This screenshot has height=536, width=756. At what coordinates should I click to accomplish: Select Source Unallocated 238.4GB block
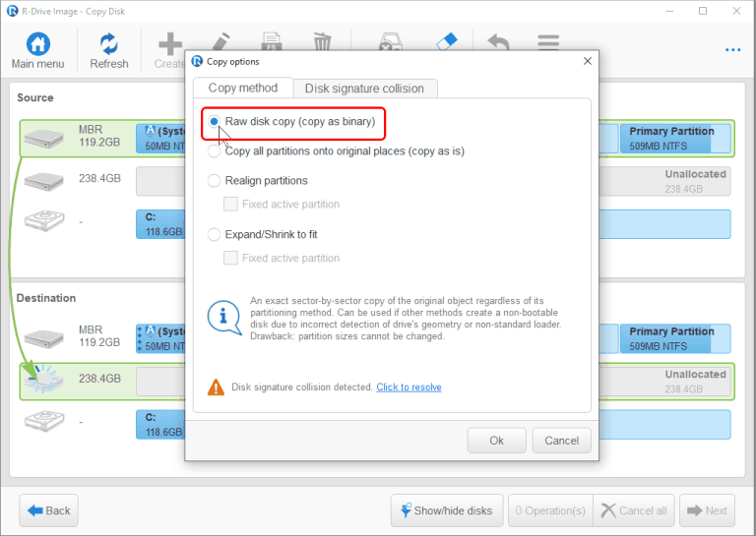point(664,181)
